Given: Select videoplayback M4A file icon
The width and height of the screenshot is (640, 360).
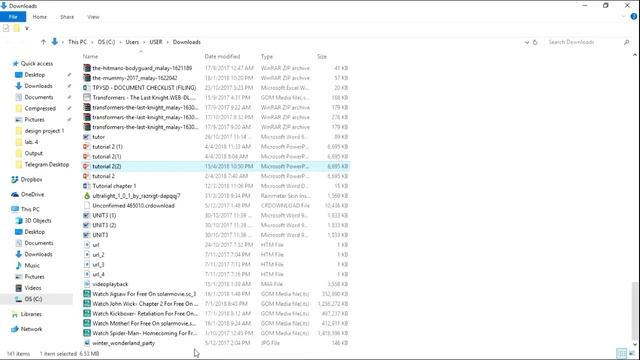Looking at the screenshot, I should [x=87, y=284].
